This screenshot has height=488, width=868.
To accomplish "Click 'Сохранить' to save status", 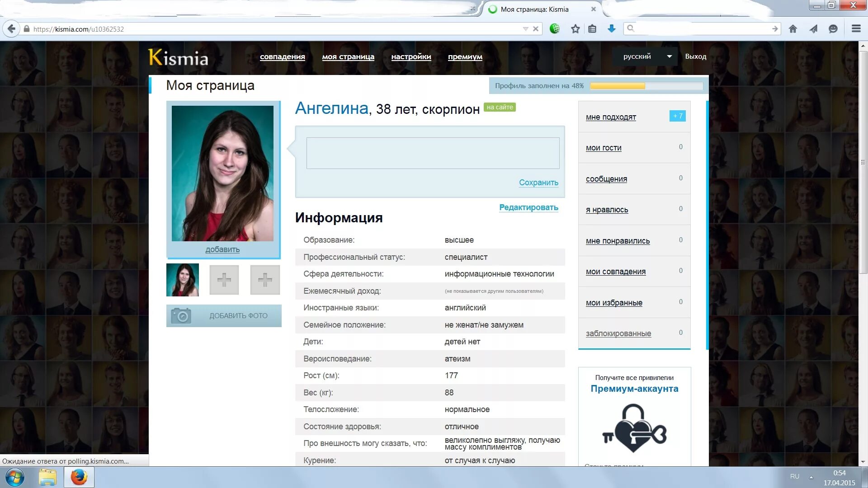I will [x=538, y=183].
